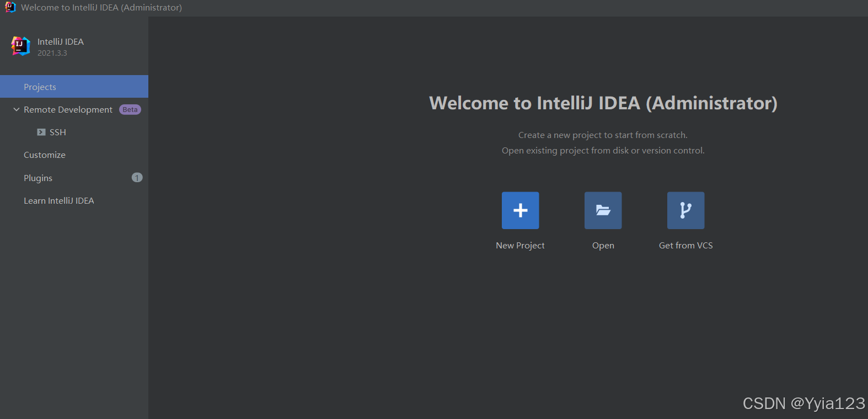Image resolution: width=868 pixels, height=419 pixels.
Task: Click the Open label under folder
Action: (x=603, y=246)
